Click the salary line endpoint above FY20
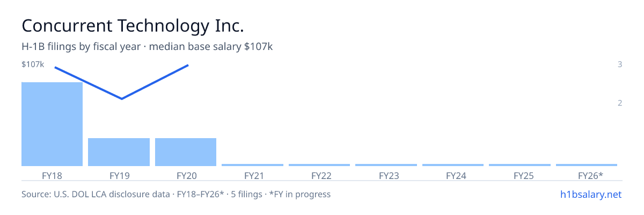 click(188, 65)
